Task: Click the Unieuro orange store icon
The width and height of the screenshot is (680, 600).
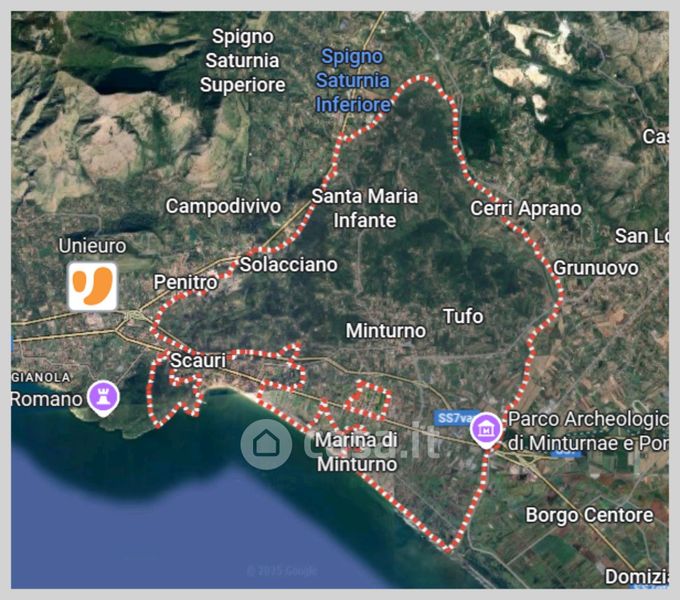Action: 92,286
